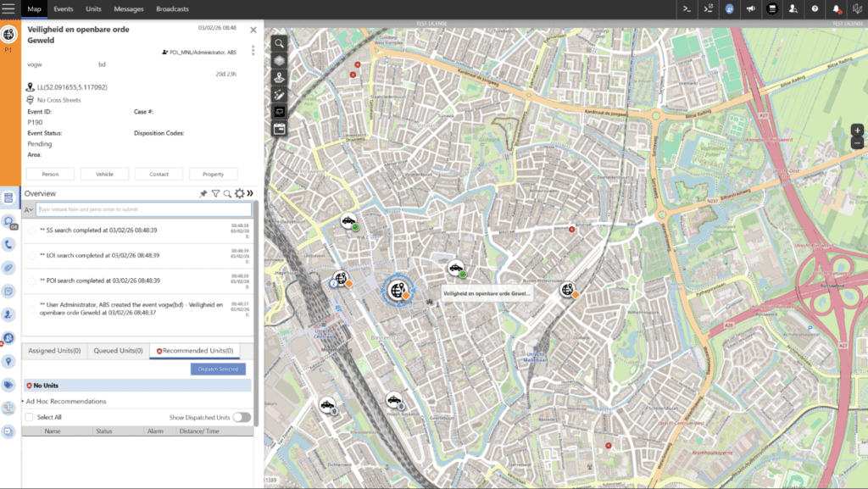Viewport: 868px width, 489px height.
Task: Open Overview settings gear
Action: click(239, 194)
